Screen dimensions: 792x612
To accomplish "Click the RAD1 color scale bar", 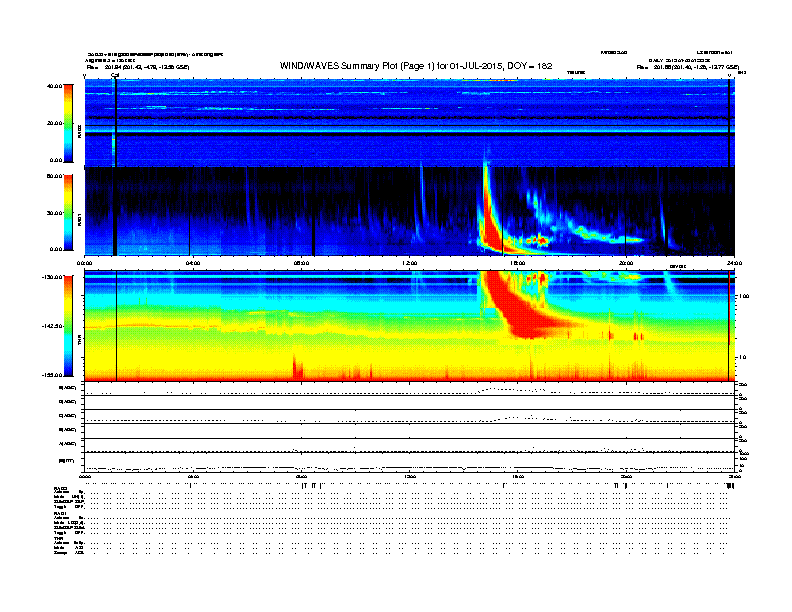I will (x=68, y=213).
